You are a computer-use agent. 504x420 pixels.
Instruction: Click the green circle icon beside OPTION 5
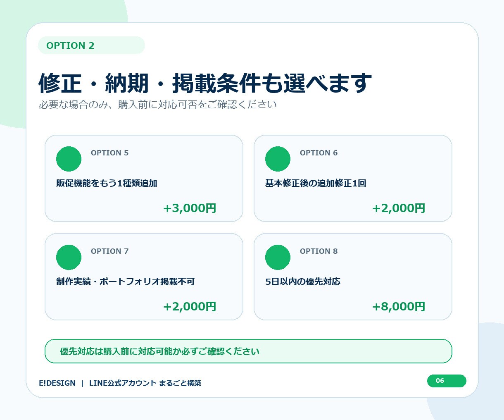[x=69, y=159]
